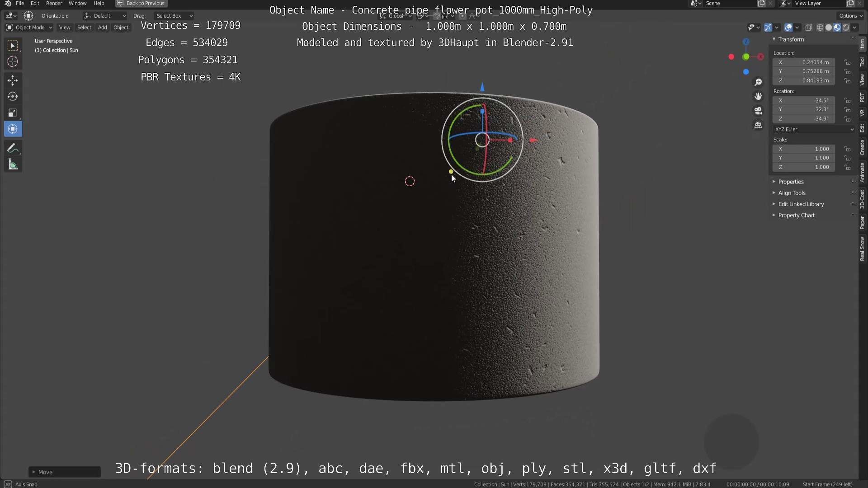
Task: Toggle X-ray mode icon
Action: click(x=809, y=28)
